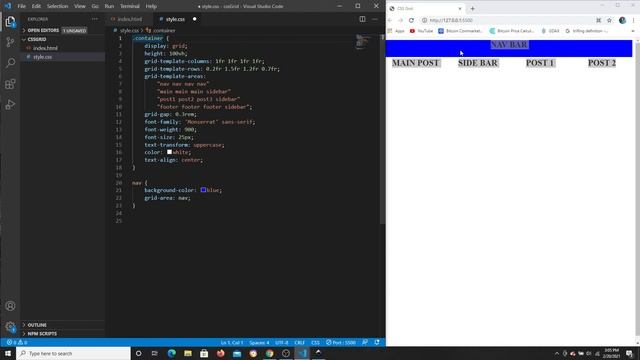Reload the page in Chrome

coord(411,20)
